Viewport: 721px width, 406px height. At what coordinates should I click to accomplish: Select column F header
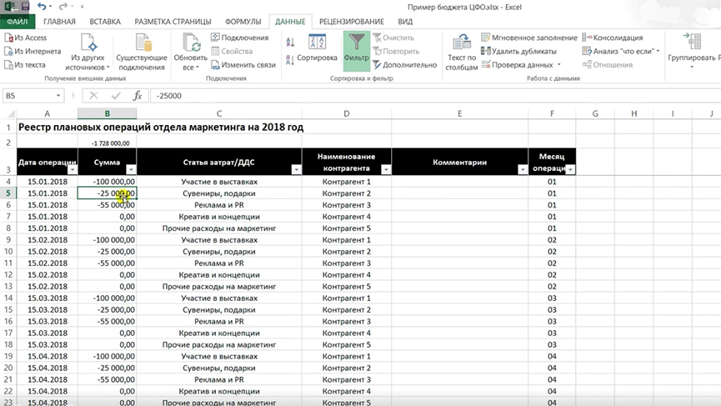(x=552, y=114)
